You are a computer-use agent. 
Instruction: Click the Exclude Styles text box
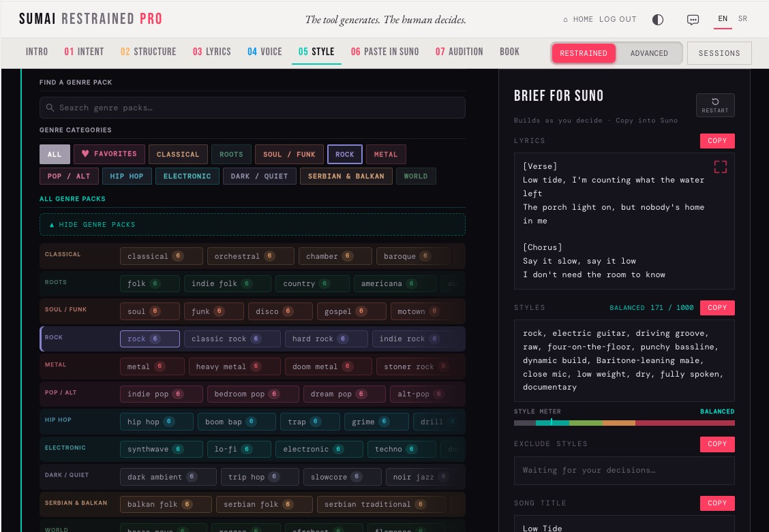[x=624, y=470]
